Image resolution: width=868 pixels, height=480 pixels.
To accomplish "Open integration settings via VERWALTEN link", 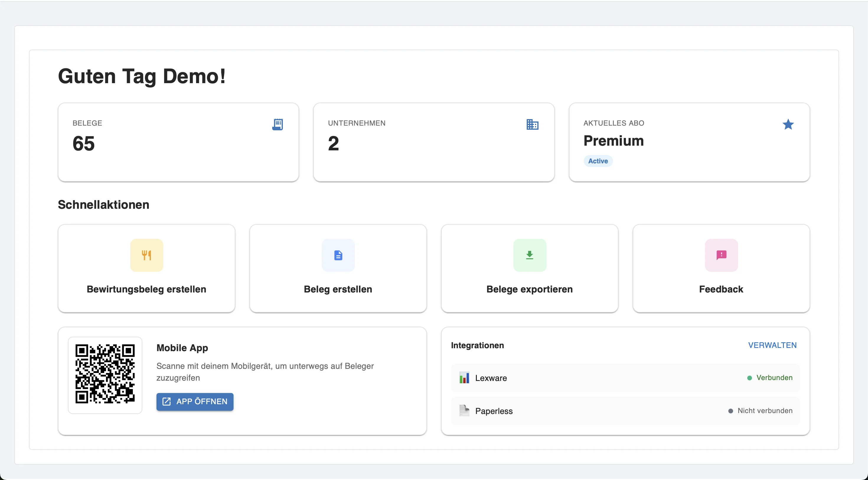I will click(x=772, y=345).
